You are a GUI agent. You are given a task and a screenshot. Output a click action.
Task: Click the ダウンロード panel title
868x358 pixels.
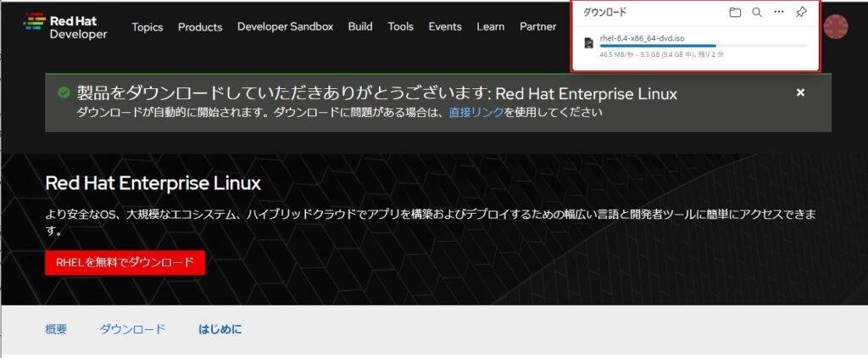click(604, 13)
